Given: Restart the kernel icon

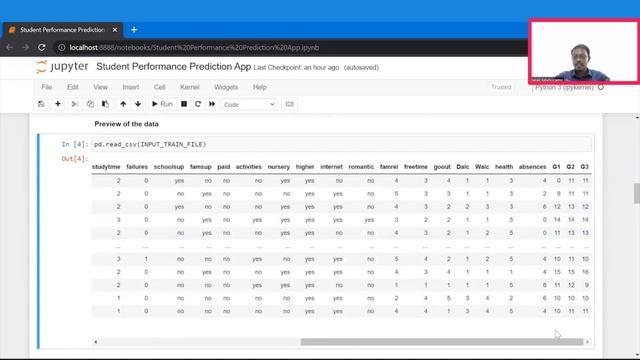Looking at the screenshot, I should pyautogui.click(x=198, y=104).
